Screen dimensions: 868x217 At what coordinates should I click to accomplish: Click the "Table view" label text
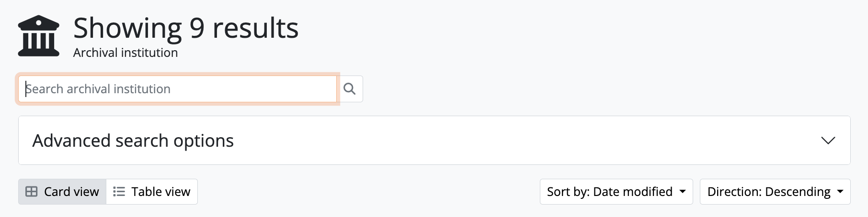161,192
